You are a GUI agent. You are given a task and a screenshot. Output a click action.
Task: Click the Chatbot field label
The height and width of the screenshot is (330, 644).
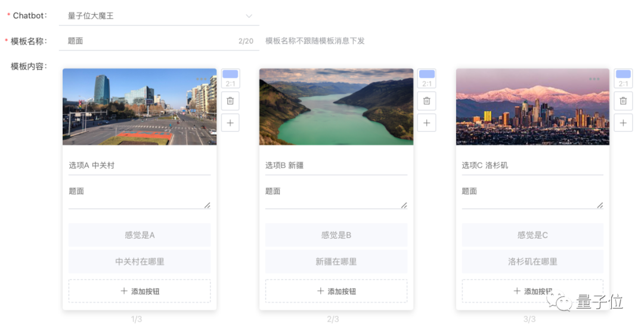30,16
